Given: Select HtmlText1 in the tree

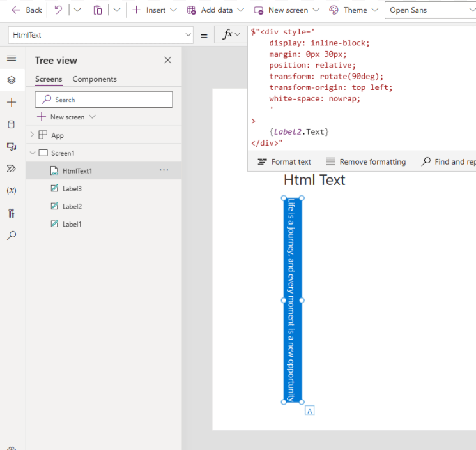Looking at the screenshot, I should pyautogui.click(x=77, y=171).
